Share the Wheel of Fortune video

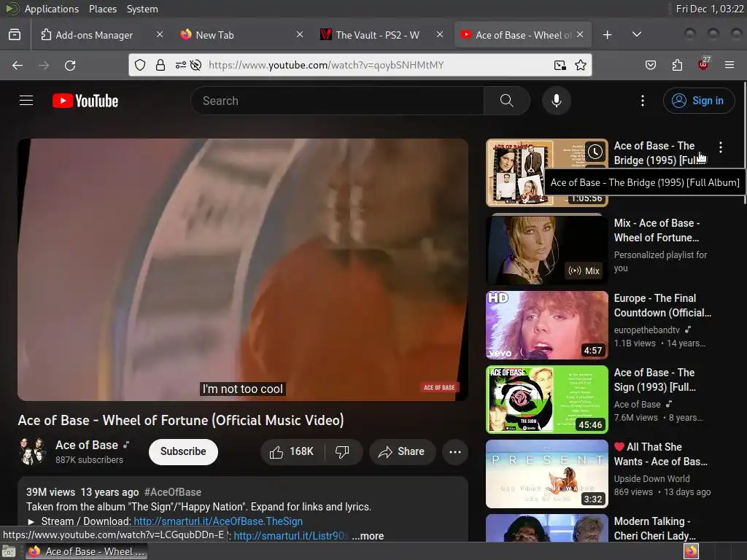402,451
